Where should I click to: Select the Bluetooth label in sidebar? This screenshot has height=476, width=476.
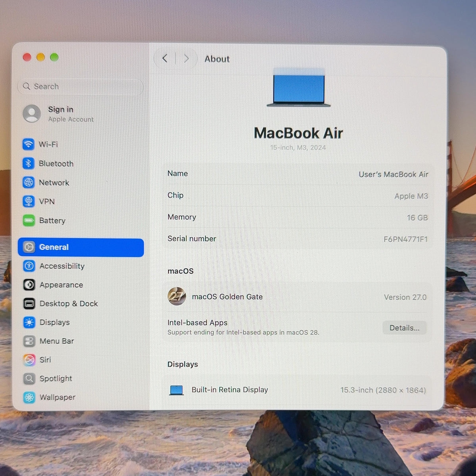56,163
